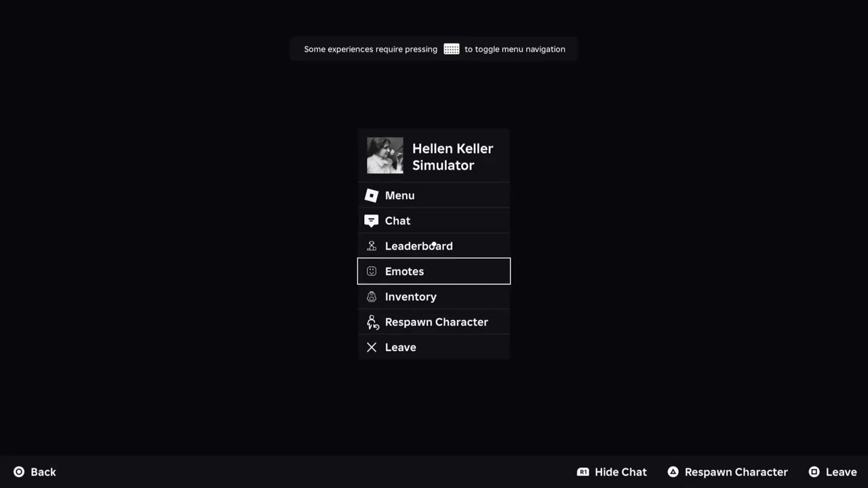Viewport: 868px width, 488px height.
Task: Click the podium icon beside Leaderboard
Action: tap(371, 246)
